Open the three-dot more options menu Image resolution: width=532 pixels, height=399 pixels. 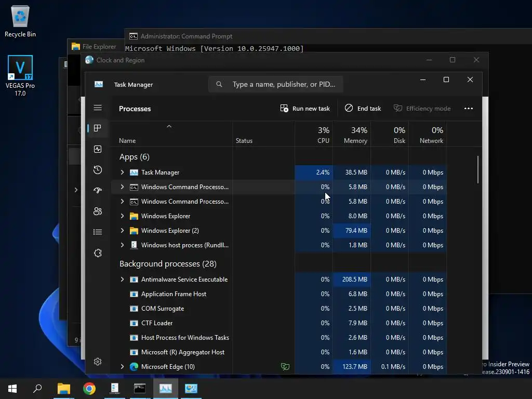469,108
